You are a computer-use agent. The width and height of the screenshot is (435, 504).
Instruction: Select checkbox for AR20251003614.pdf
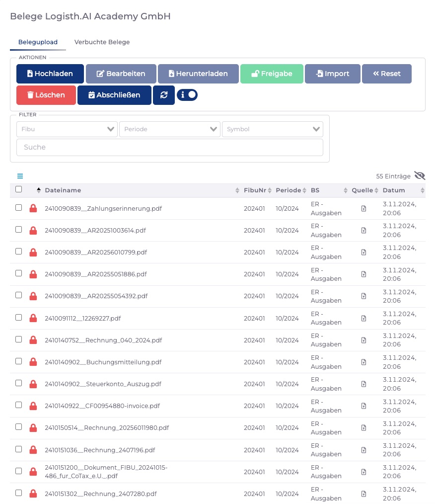click(18, 230)
